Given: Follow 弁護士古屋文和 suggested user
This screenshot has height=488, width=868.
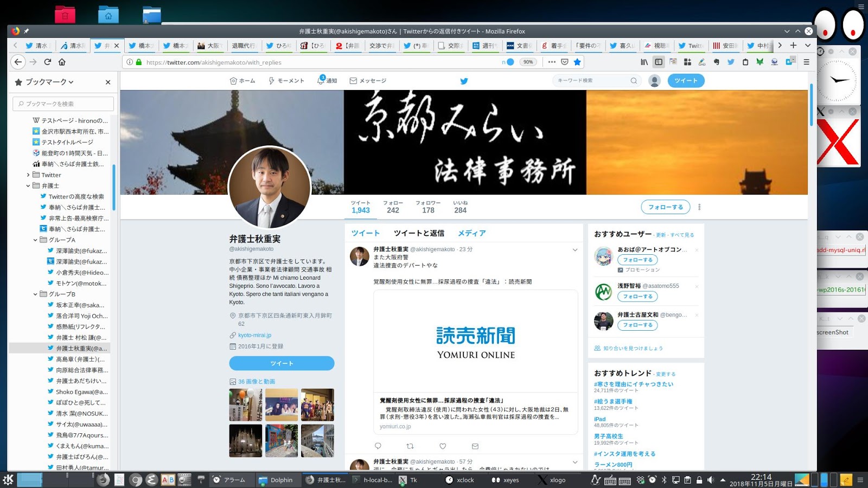Looking at the screenshot, I should click(x=637, y=325).
